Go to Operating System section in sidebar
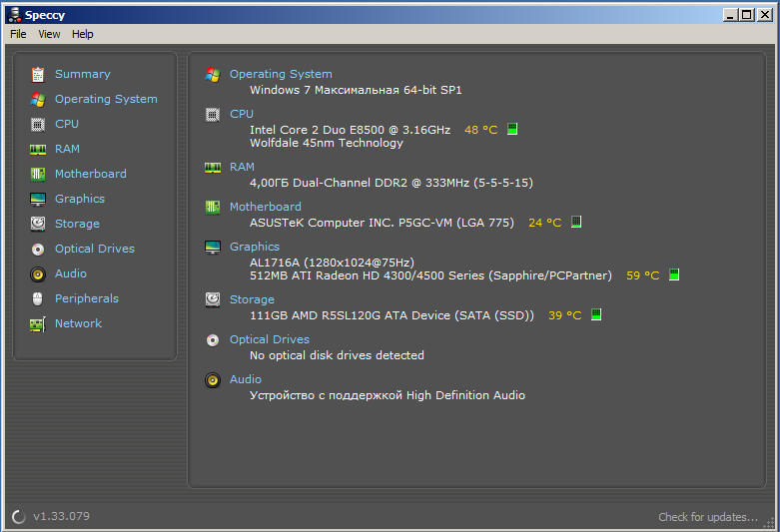The height and width of the screenshot is (532, 780). (x=106, y=99)
